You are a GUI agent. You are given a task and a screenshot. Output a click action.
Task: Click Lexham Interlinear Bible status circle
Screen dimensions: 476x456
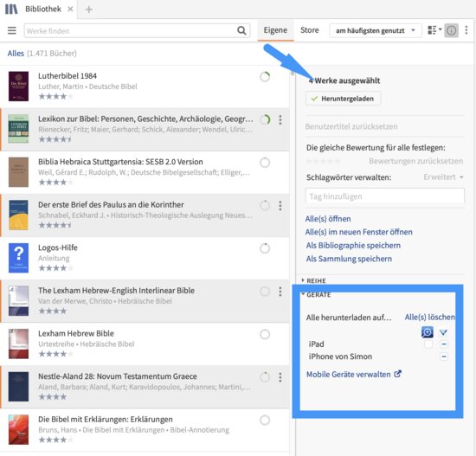[265, 292]
